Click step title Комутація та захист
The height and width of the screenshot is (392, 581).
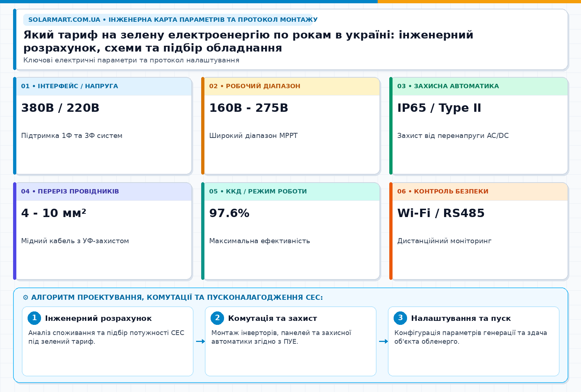(272, 318)
